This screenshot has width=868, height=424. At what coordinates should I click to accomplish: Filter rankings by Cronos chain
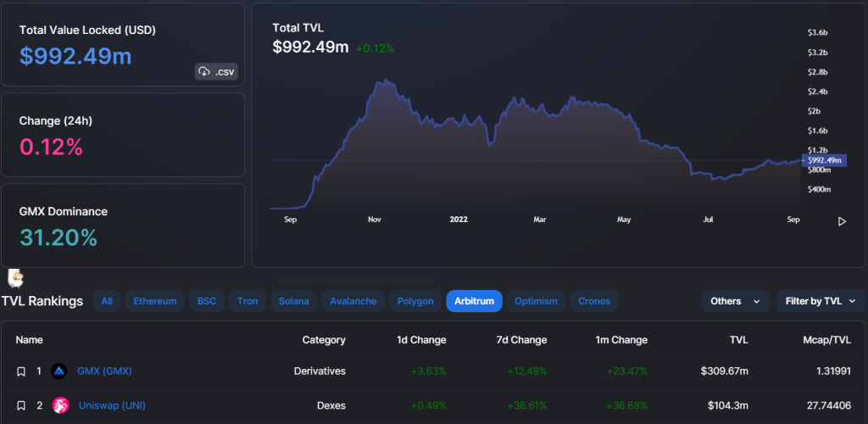594,301
